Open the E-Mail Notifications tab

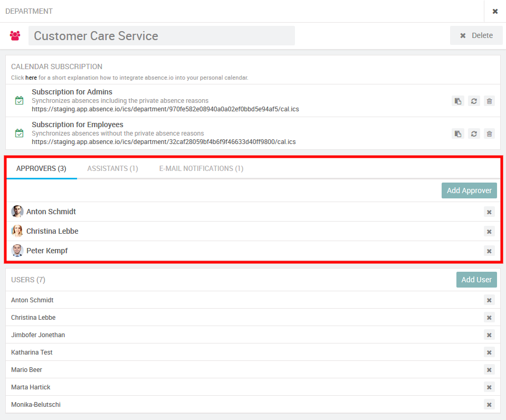point(201,168)
